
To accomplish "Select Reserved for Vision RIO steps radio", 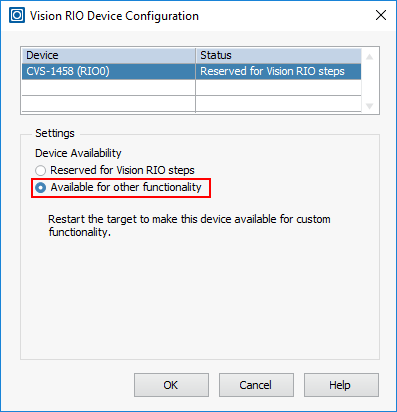I will pos(41,170).
